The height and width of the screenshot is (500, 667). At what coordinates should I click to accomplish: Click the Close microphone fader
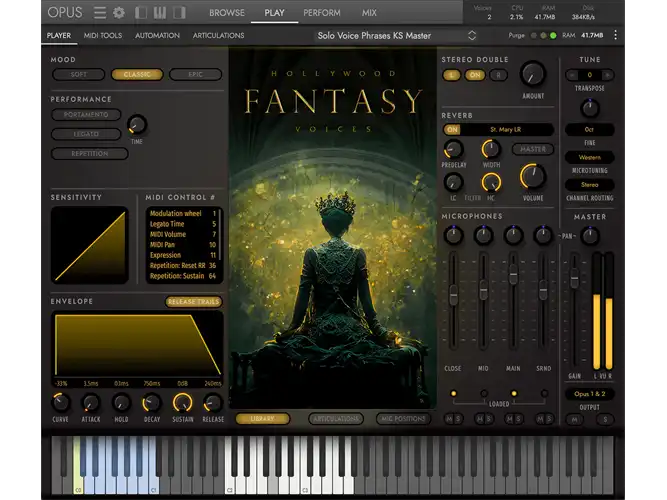[x=453, y=294]
